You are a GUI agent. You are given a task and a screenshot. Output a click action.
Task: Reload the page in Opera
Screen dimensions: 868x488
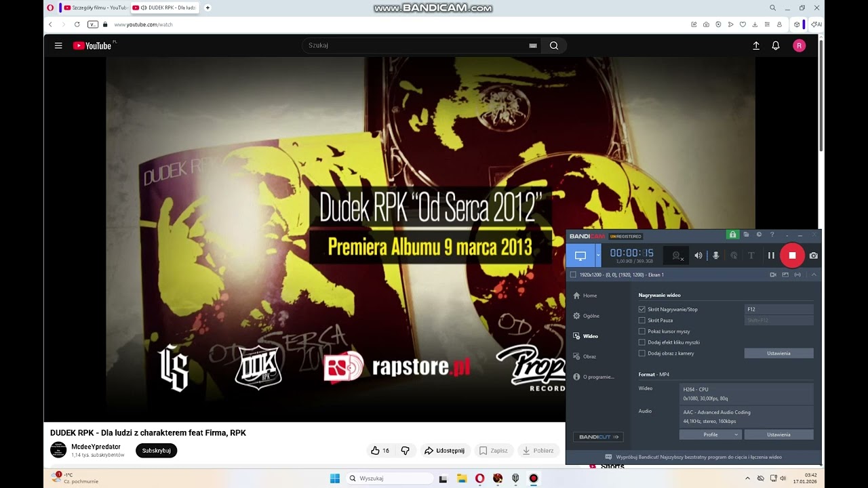click(77, 24)
